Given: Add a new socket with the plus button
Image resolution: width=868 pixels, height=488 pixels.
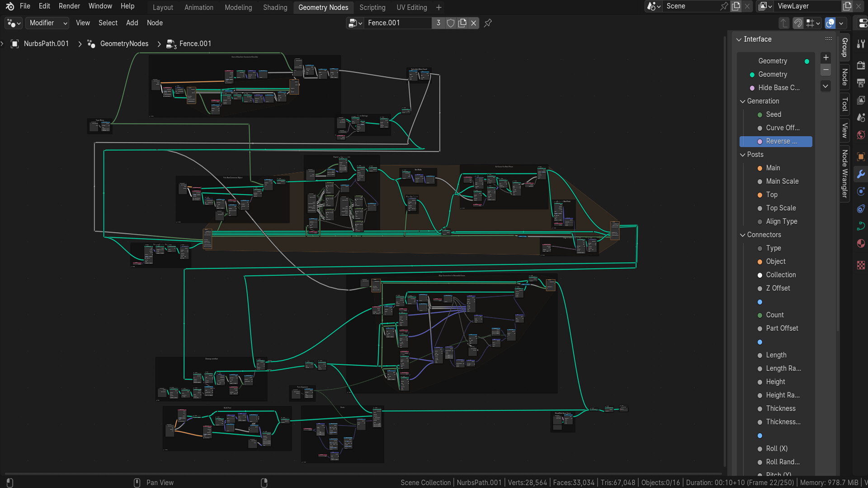Looking at the screenshot, I should pos(826,57).
